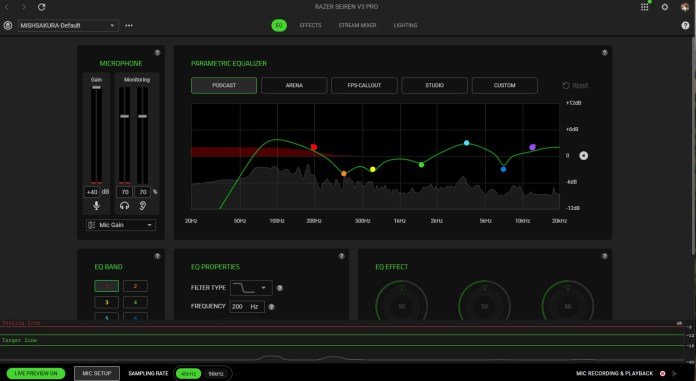Screen dimensions: 696x381
Task: Select EQ band 3
Action: [107, 302]
